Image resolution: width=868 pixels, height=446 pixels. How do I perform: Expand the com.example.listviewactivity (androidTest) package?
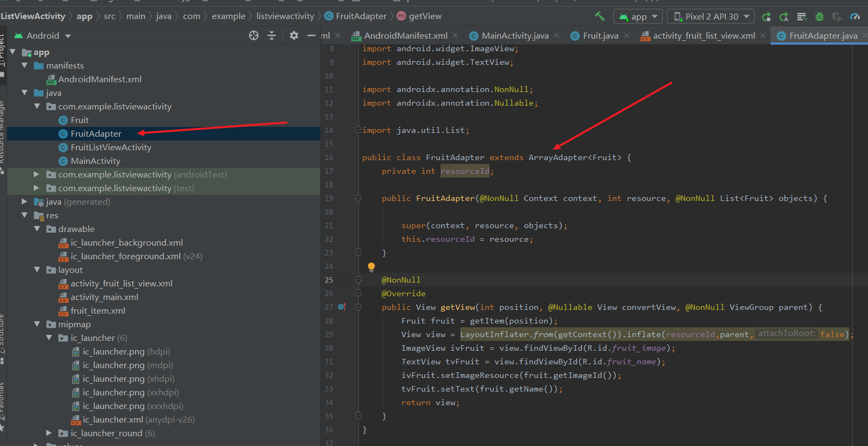[36, 174]
